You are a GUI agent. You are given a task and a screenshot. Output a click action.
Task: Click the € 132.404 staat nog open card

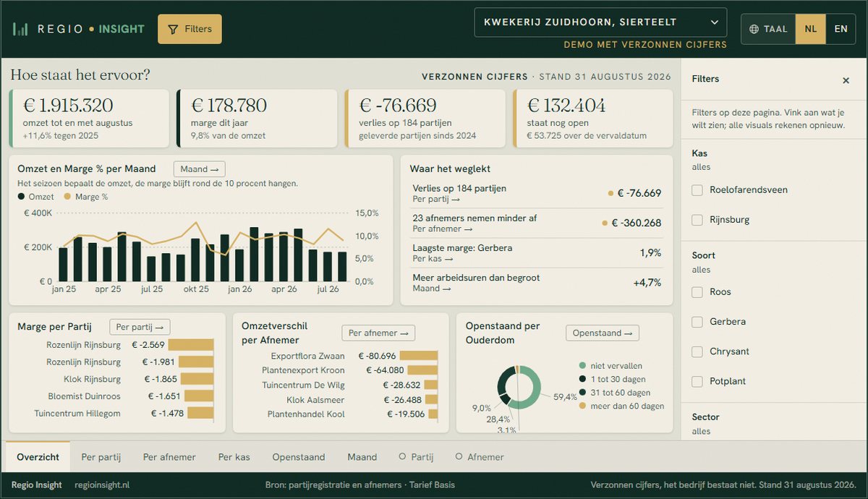pyautogui.click(x=593, y=119)
